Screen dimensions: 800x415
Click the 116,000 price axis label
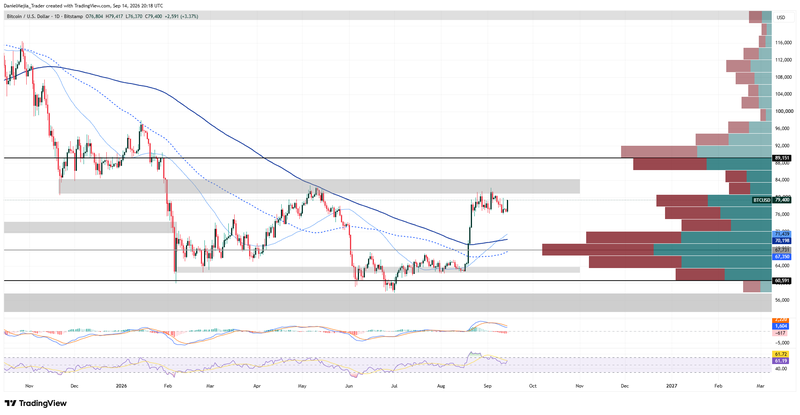click(783, 43)
